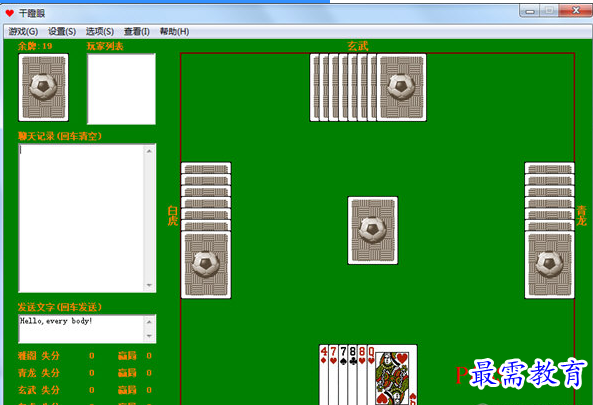Screen dimensions: 593x405
Task: Click the red heart title bar icon
Action: pyautogui.click(x=10, y=13)
